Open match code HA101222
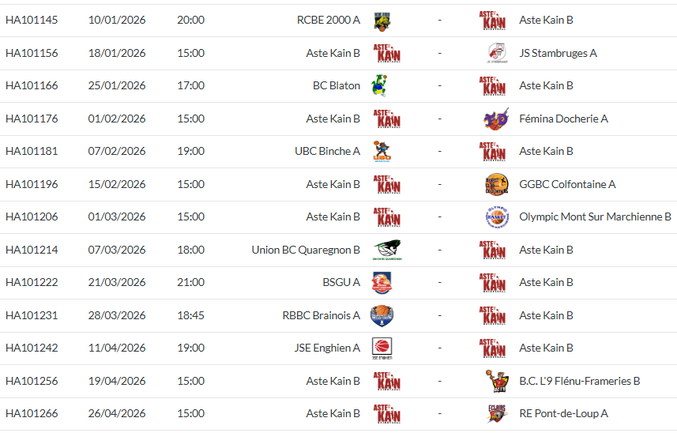The width and height of the screenshot is (677, 433). click(x=32, y=282)
